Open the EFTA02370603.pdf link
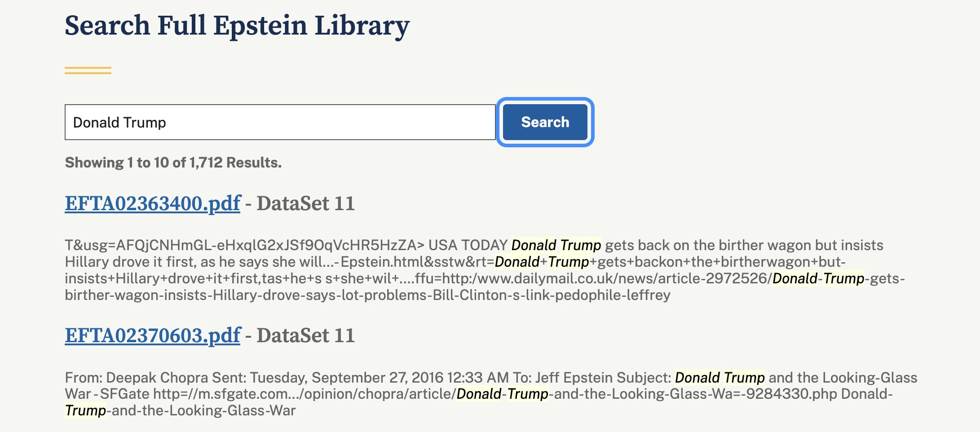This screenshot has width=980, height=432. click(153, 335)
